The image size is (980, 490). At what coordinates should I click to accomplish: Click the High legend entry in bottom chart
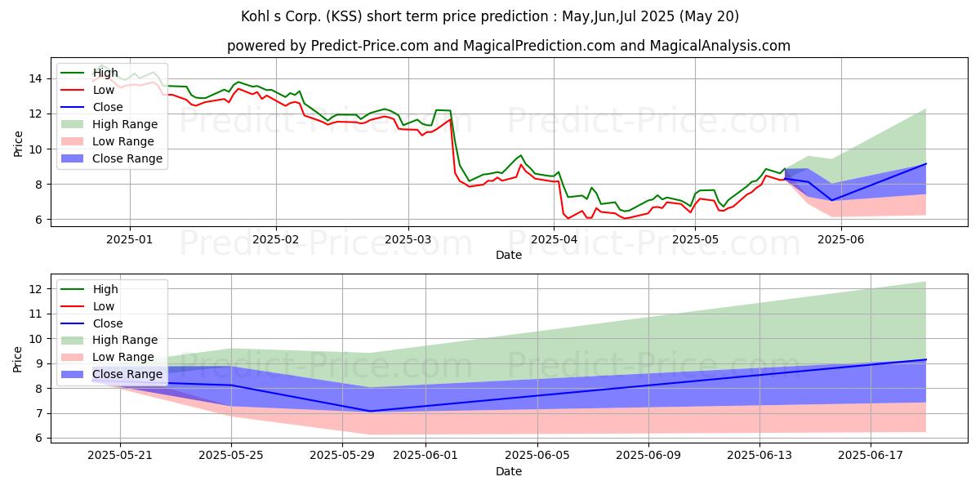[91, 289]
